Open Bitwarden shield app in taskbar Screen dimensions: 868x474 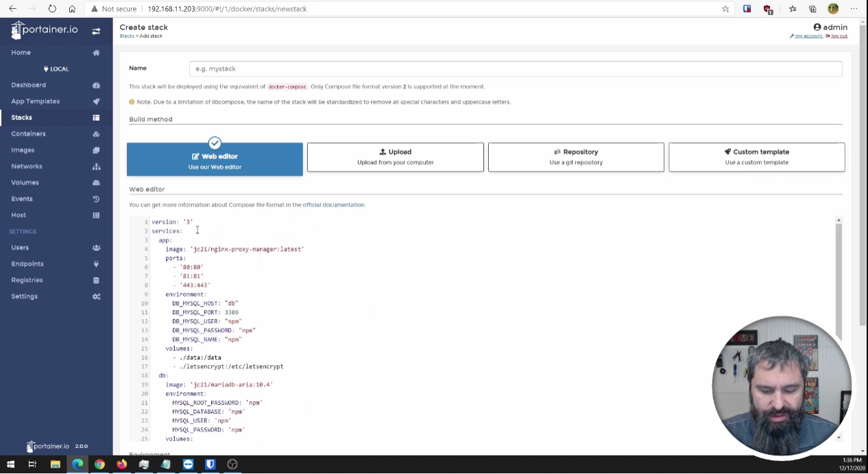pyautogui.click(x=210, y=464)
